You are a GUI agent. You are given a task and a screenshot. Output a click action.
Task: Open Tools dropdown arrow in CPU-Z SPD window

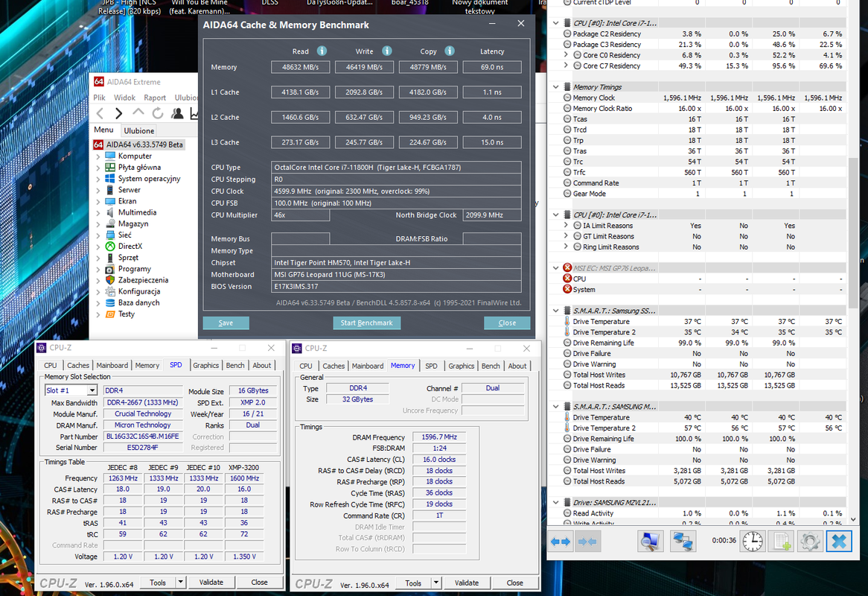click(x=180, y=582)
